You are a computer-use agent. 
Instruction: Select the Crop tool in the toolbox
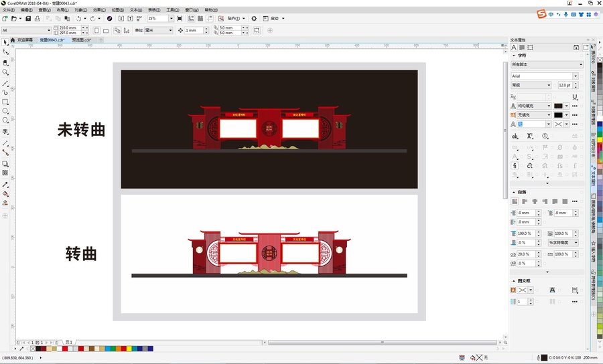tap(5, 62)
